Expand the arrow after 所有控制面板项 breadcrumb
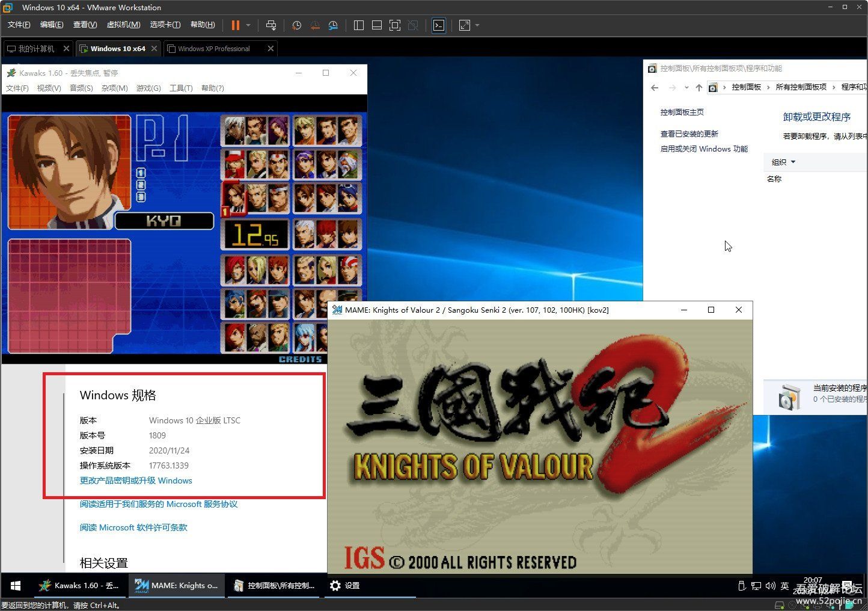 [x=834, y=87]
